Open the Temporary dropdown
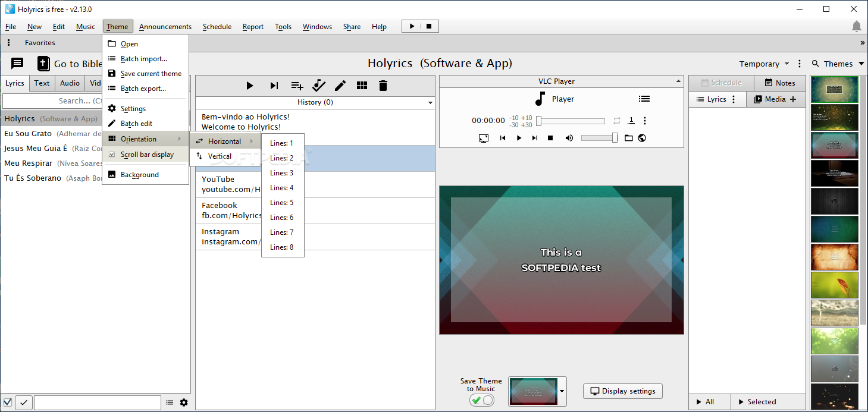Viewport: 868px width, 412px height. pyautogui.click(x=764, y=64)
